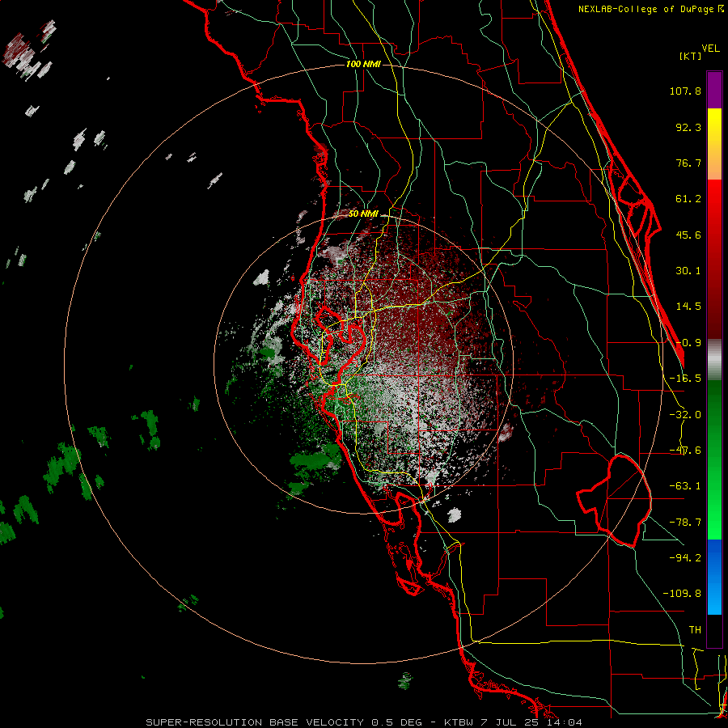Pick the purple segment of velocity color bar
728x728 pixels.
pyautogui.click(x=714, y=90)
